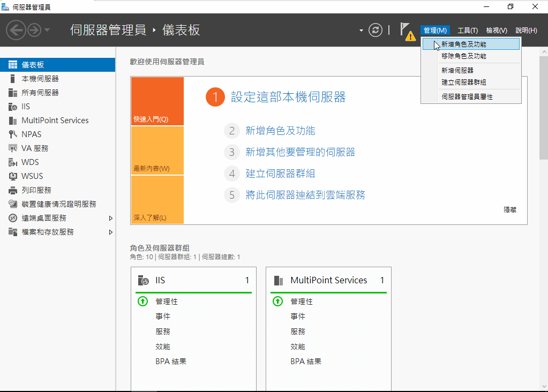This screenshot has width=548, height=392.
Task: Click the NPAS icon in sidebar
Action: (13, 134)
